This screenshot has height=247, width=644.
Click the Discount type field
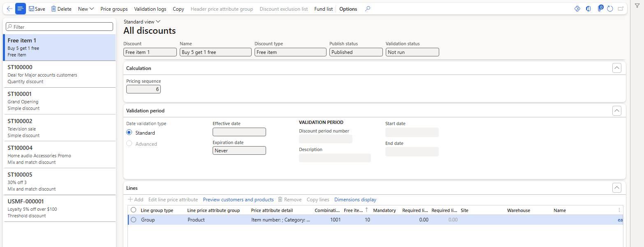pyautogui.click(x=290, y=52)
